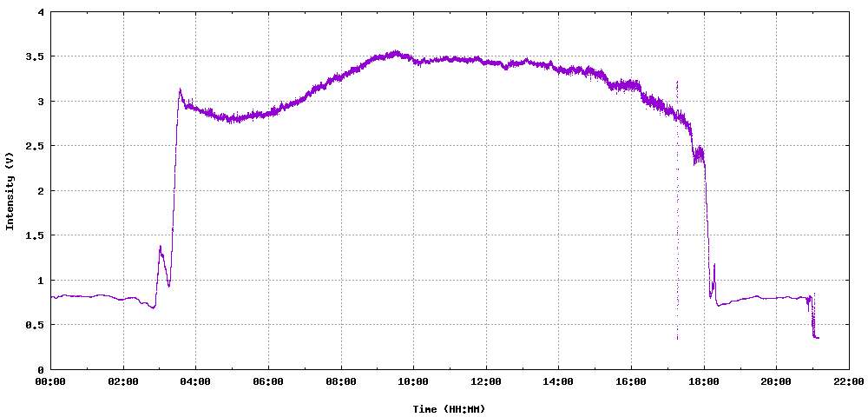
Task: Click the 22:00 x-axis tick label
Action: pos(849,381)
